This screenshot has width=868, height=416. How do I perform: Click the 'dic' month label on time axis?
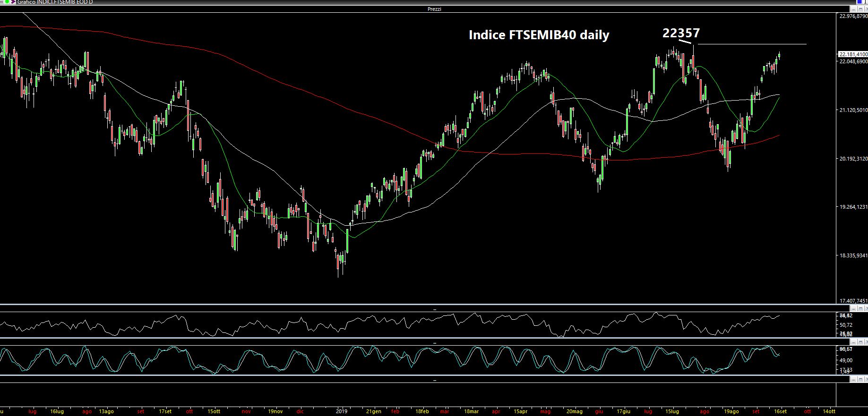pyautogui.click(x=300, y=411)
